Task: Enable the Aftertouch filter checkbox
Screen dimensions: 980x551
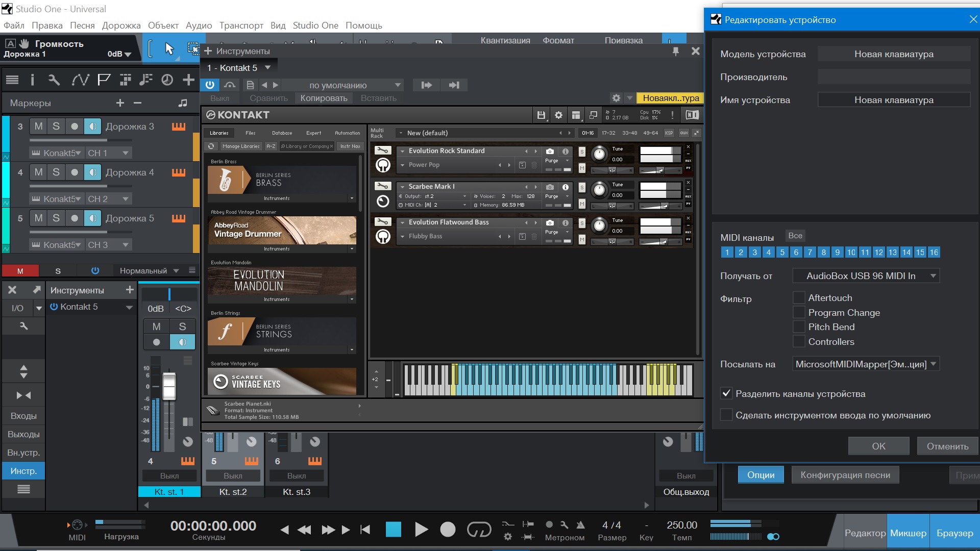Action: pos(799,297)
